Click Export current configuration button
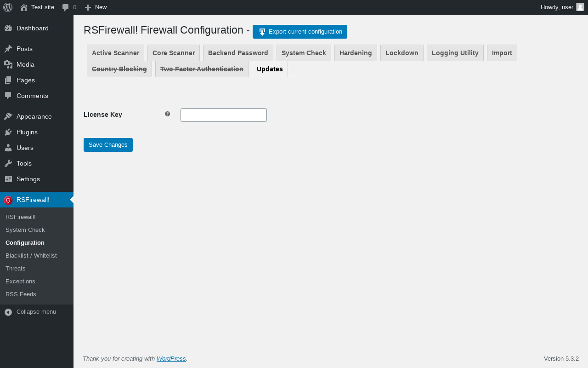This screenshot has height=368, width=588. [x=300, y=32]
